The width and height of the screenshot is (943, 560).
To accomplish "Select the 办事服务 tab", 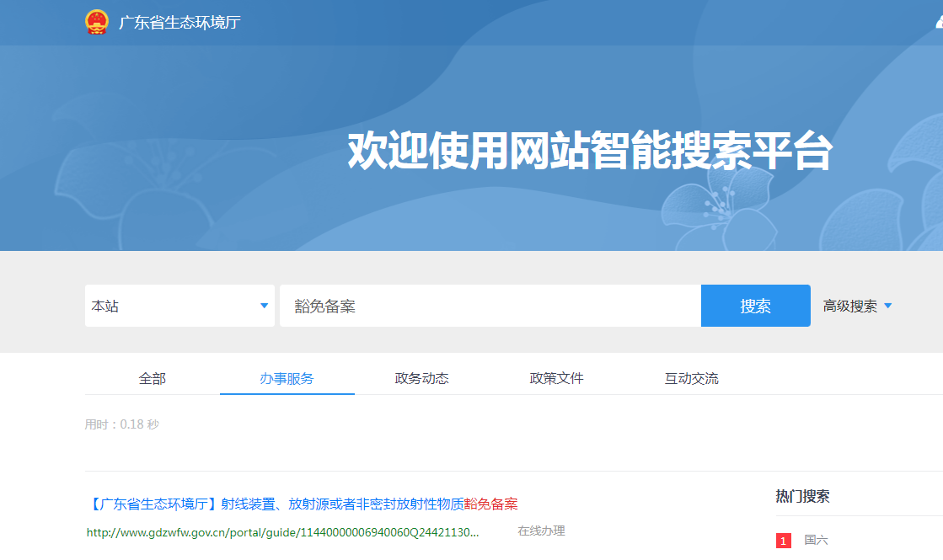I will pos(287,378).
